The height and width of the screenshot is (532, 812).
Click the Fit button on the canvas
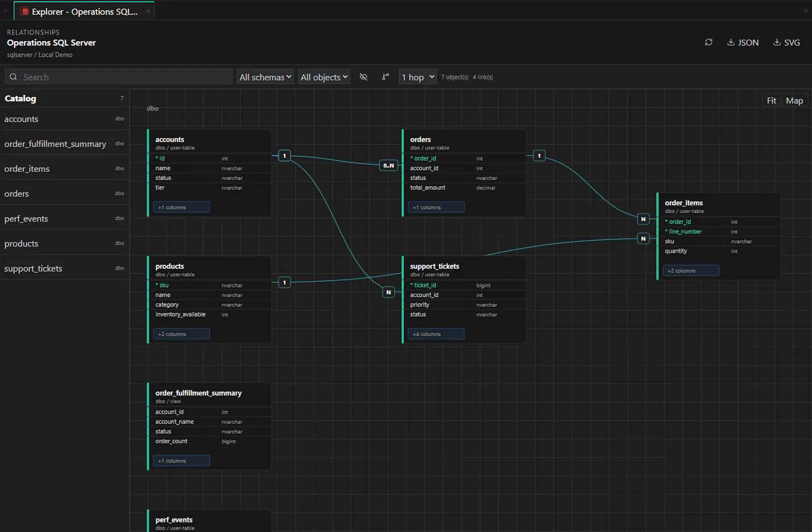click(x=771, y=100)
